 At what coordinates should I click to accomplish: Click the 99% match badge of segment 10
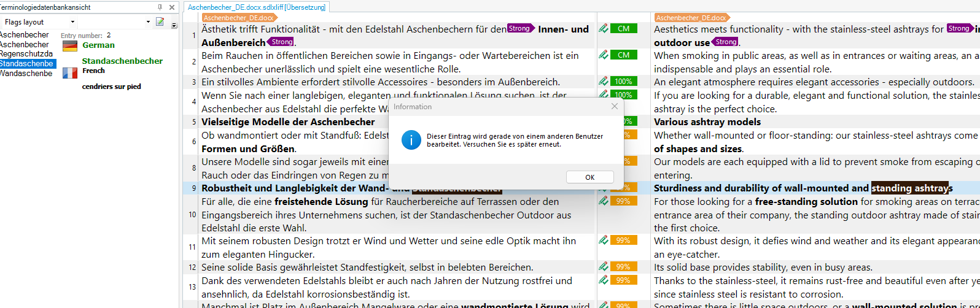click(x=623, y=201)
